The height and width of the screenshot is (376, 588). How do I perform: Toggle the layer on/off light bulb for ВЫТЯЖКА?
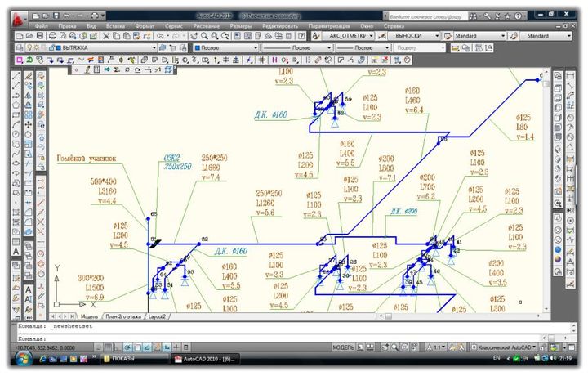tap(29, 47)
